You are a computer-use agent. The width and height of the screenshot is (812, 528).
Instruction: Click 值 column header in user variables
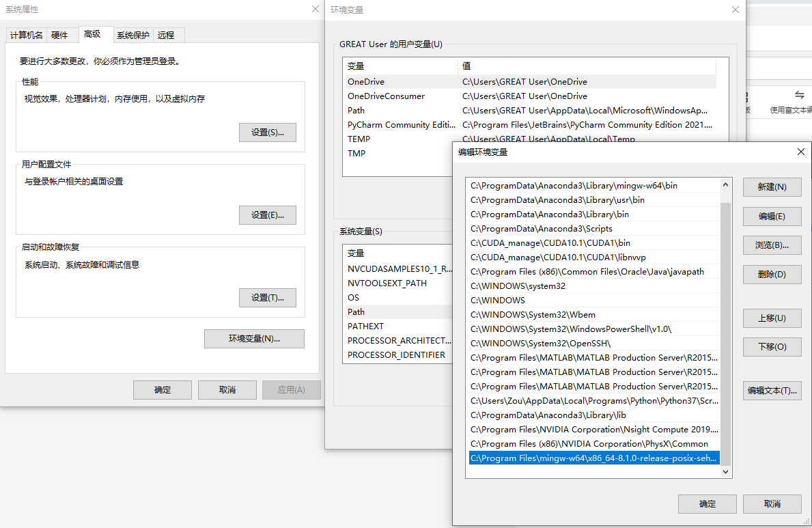pyautogui.click(x=587, y=66)
